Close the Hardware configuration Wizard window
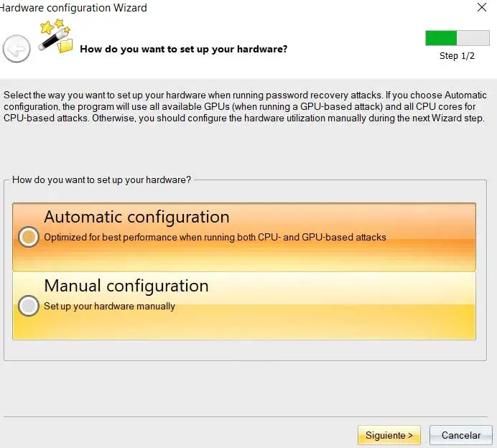 pos(482,7)
